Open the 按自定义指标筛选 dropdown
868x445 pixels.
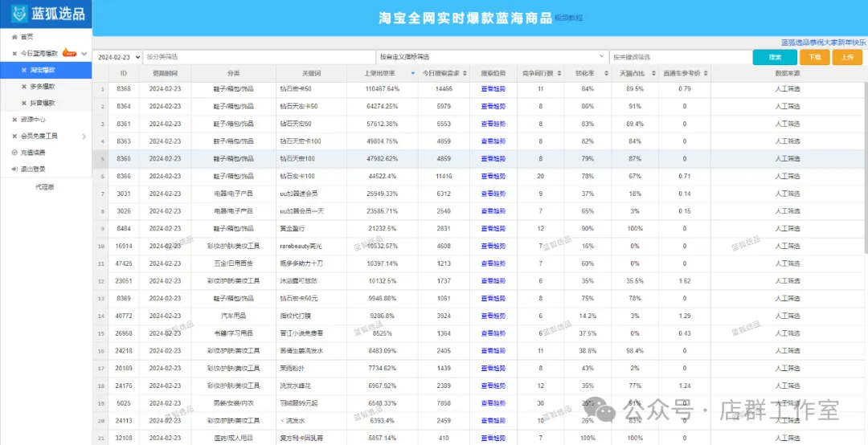[x=491, y=57]
